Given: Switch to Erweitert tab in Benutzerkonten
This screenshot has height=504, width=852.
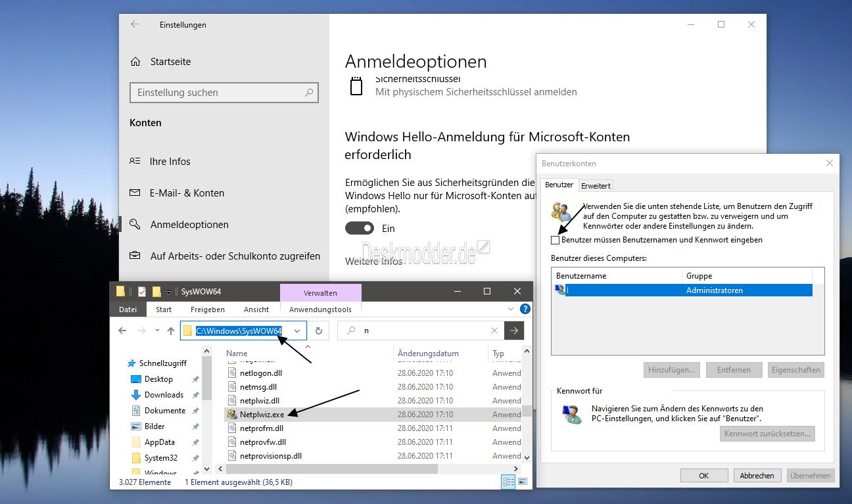Looking at the screenshot, I should pyautogui.click(x=596, y=186).
